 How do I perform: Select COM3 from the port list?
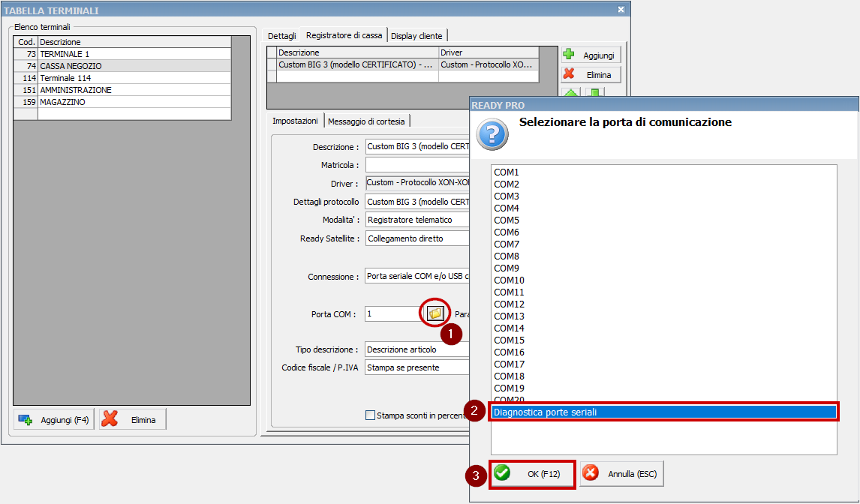point(507,196)
